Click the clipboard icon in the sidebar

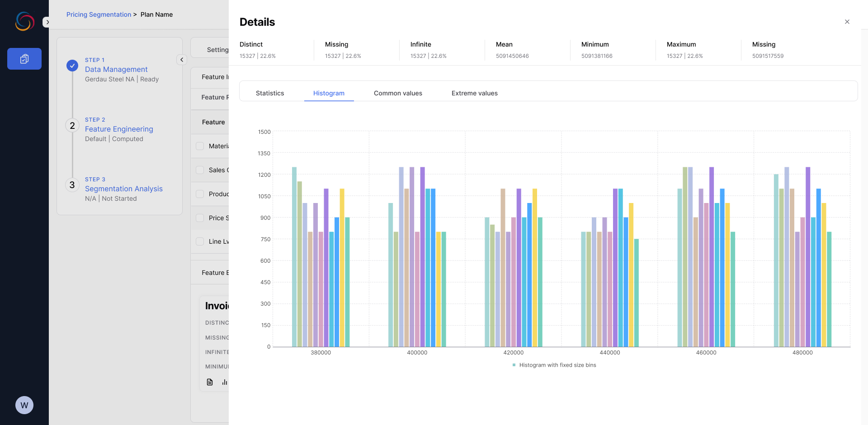24,59
